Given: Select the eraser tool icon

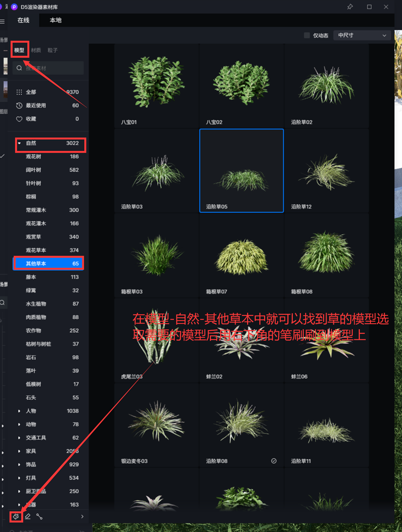Looking at the screenshot, I should 28,517.
